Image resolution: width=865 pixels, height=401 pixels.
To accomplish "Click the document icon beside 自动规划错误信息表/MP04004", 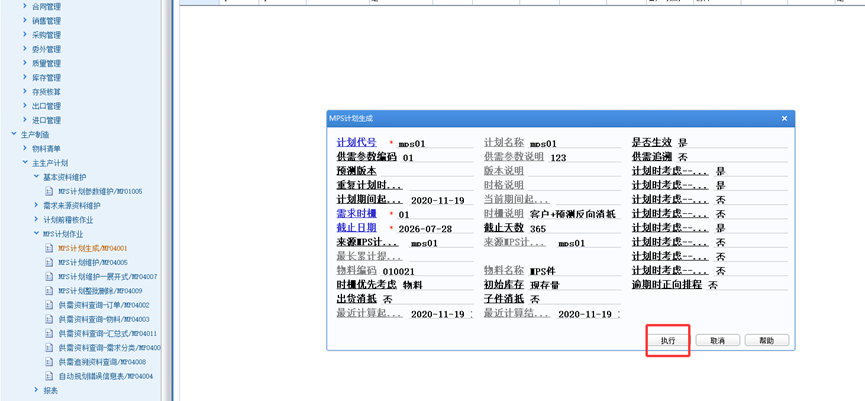I will [x=49, y=376].
